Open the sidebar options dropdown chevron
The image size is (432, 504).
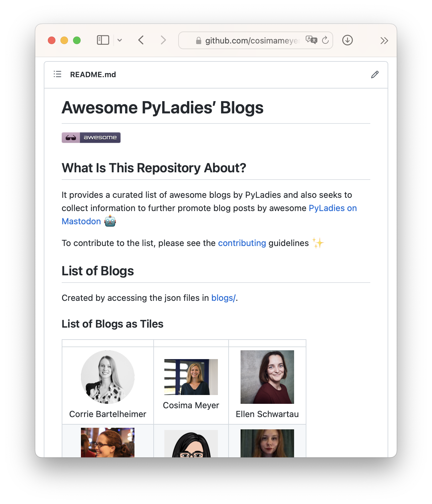(x=120, y=40)
